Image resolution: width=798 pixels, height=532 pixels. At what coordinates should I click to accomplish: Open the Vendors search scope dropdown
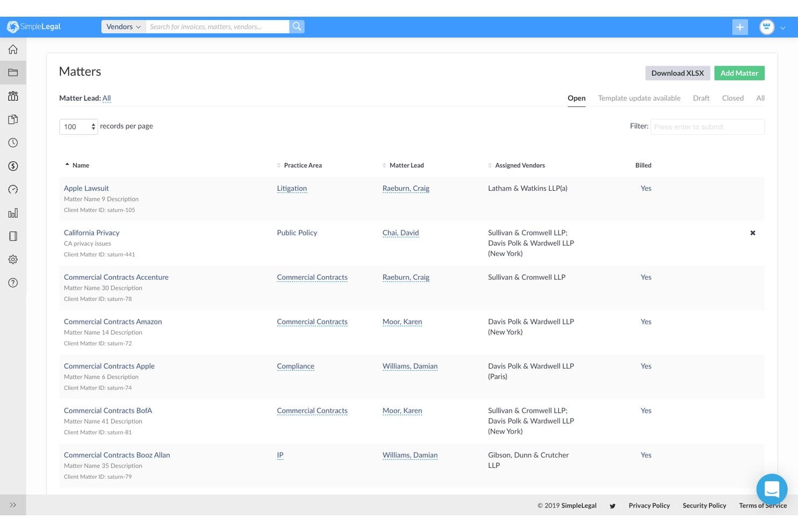[x=123, y=26]
